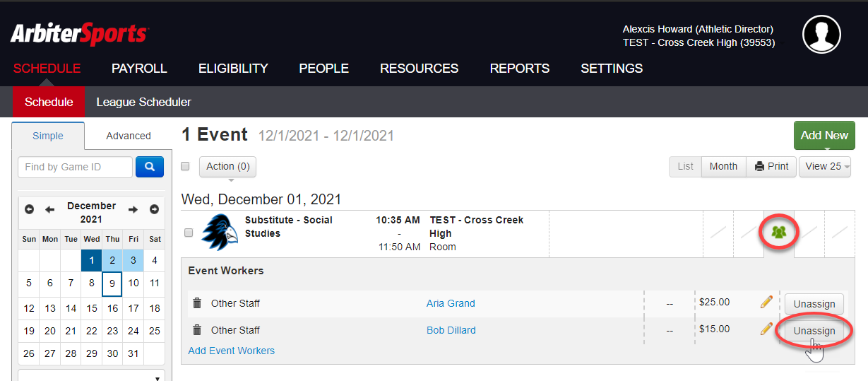Edit Bob Dillard's pay with pencil icon
868x381 pixels.
click(x=766, y=329)
